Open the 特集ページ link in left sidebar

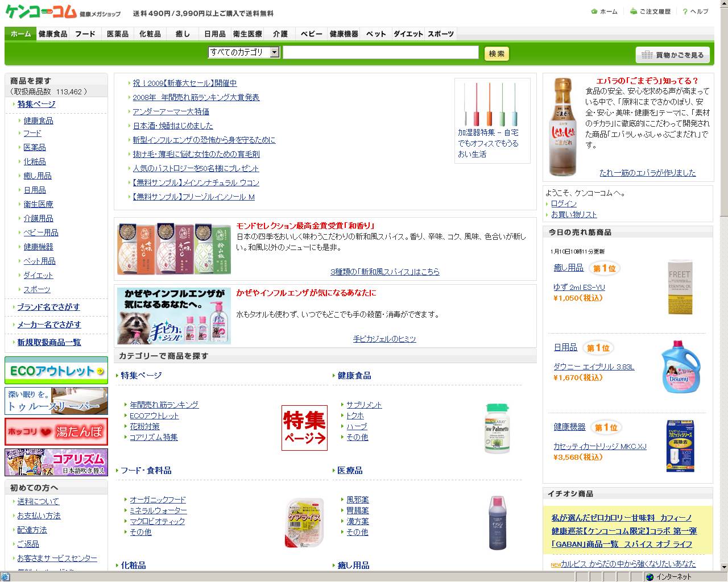[x=36, y=104]
